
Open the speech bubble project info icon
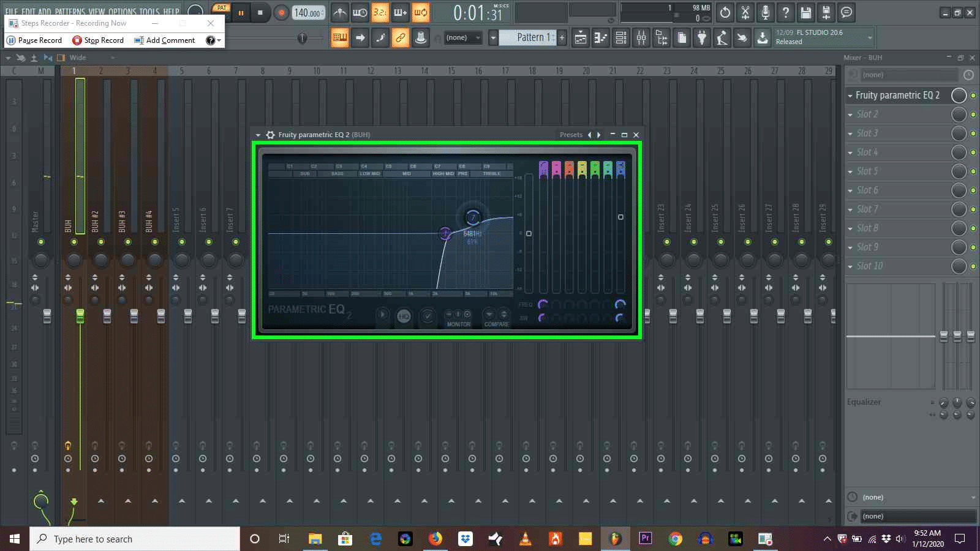coord(846,12)
